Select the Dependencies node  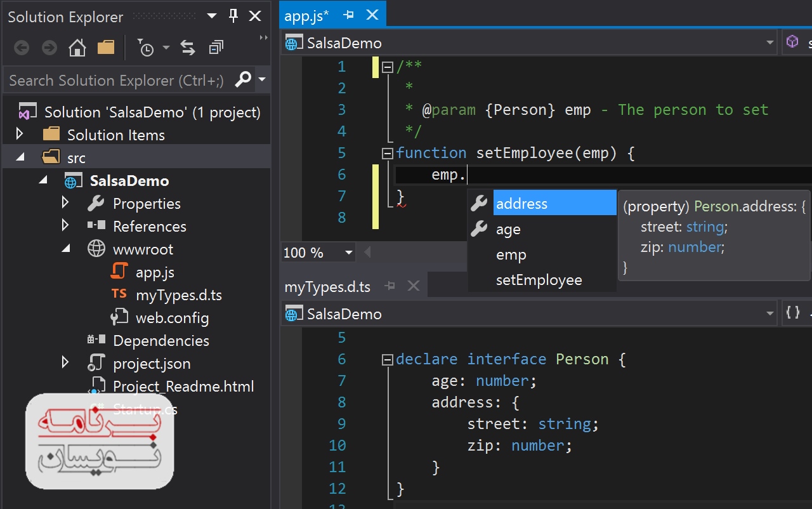click(161, 341)
